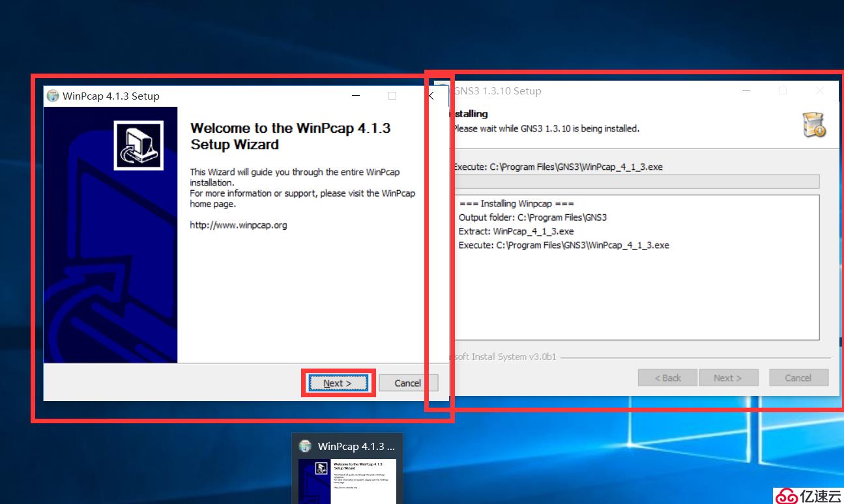Select 'Output folder: C:\Program Files\GNS3' log line
This screenshot has width=844, height=504.
pyautogui.click(x=532, y=217)
